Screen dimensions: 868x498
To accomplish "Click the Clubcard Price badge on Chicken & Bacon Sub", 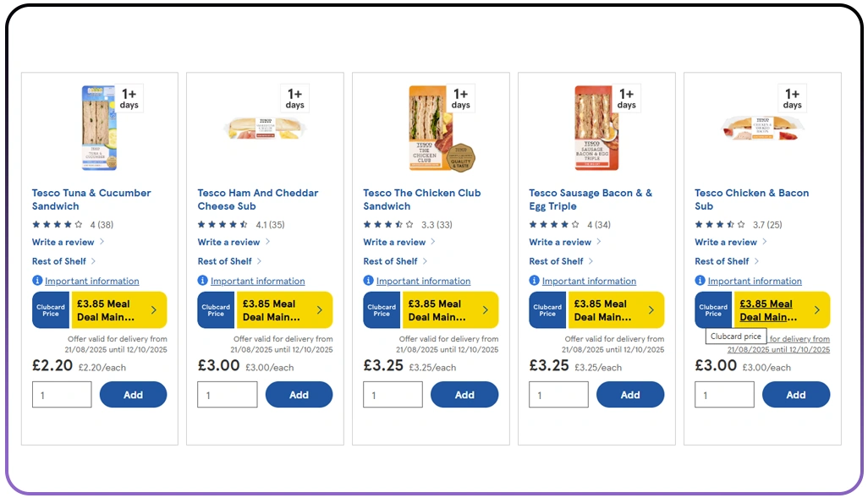I will pyautogui.click(x=713, y=309).
